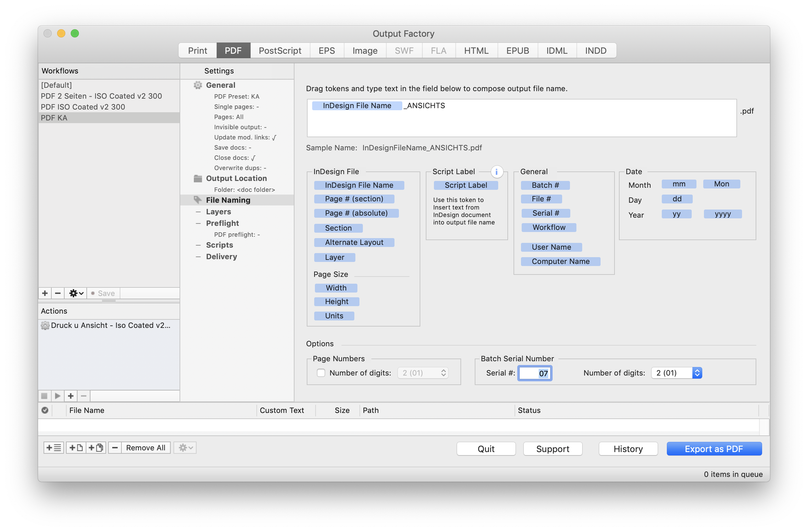Image resolution: width=808 pixels, height=532 pixels.
Task: Add files list button in queue toolbar
Action: (54, 448)
